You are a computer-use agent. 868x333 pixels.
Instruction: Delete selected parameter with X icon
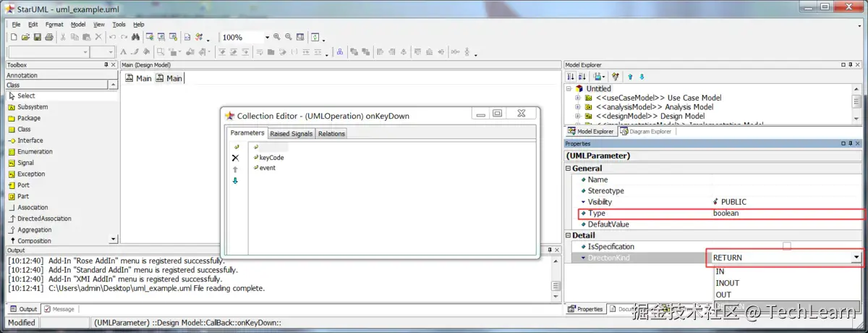point(235,158)
